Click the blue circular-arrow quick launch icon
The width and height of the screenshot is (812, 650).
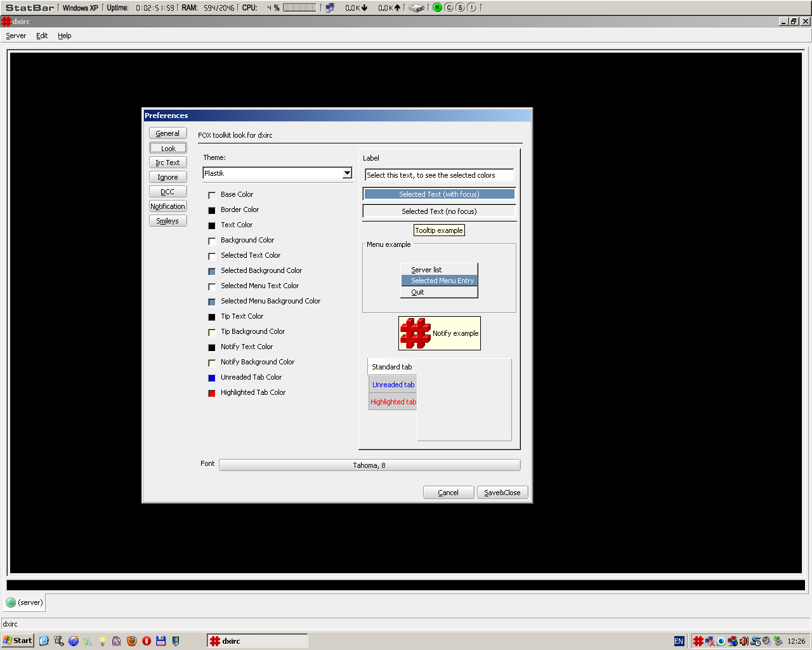(44, 640)
